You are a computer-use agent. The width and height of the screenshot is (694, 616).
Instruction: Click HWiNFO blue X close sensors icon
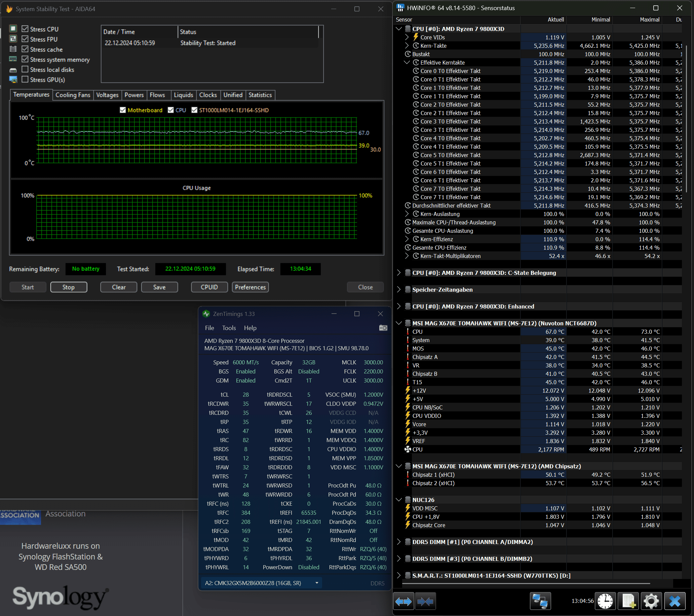point(674,602)
